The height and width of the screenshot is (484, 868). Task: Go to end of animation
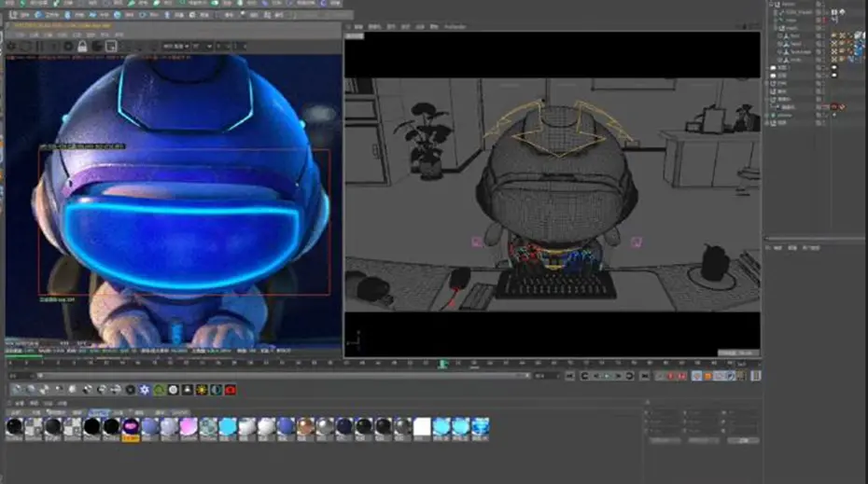645,376
